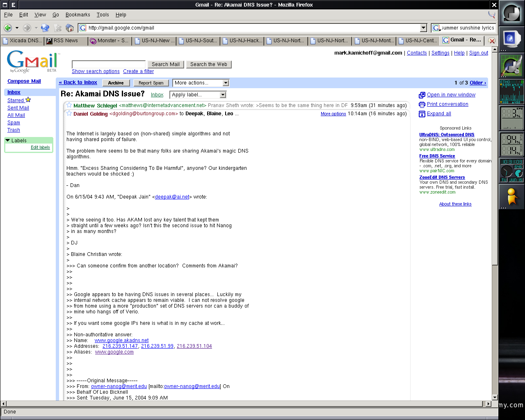
Task: Click the Open in new window icon
Action: (422, 95)
